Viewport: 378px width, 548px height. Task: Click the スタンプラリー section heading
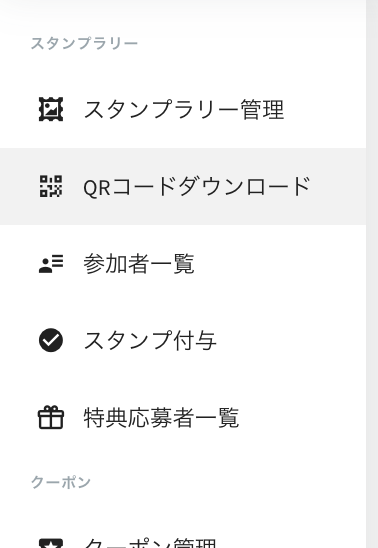pyautogui.click(x=84, y=44)
